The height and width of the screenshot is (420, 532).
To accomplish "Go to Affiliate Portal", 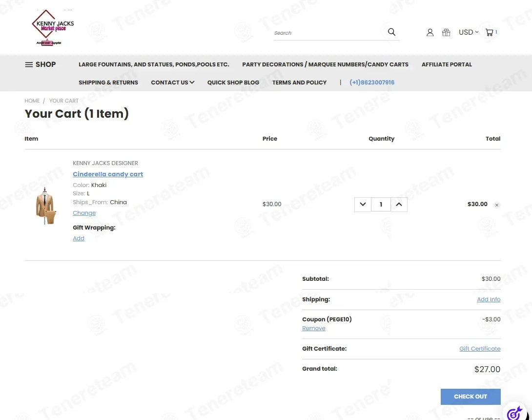I will 447,64.
